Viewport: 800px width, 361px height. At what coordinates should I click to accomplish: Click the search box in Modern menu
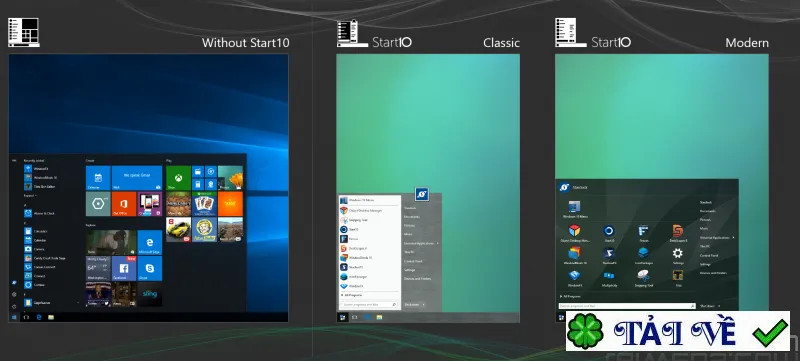(627, 306)
